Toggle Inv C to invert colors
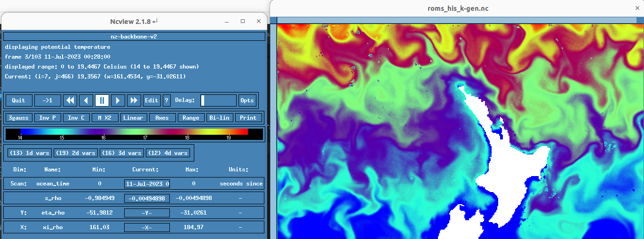This screenshot has width=644, height=239. [76, 118]
